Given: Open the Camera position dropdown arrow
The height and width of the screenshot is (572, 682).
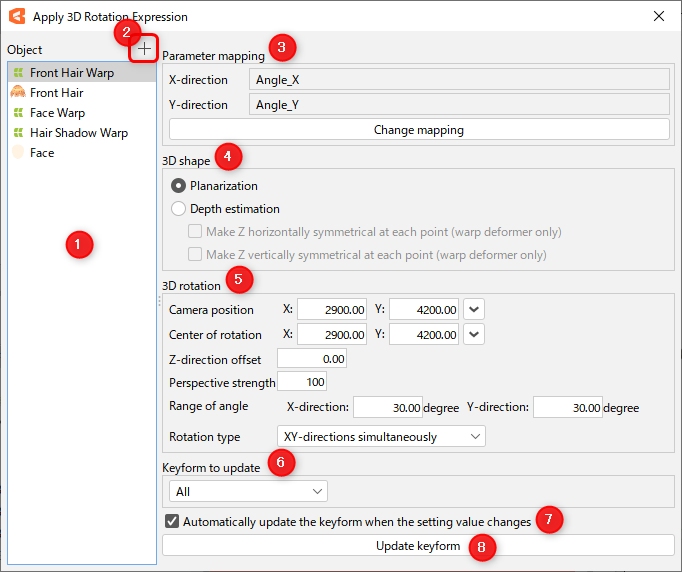Looking at the screenshot, I should pos(475,310).
